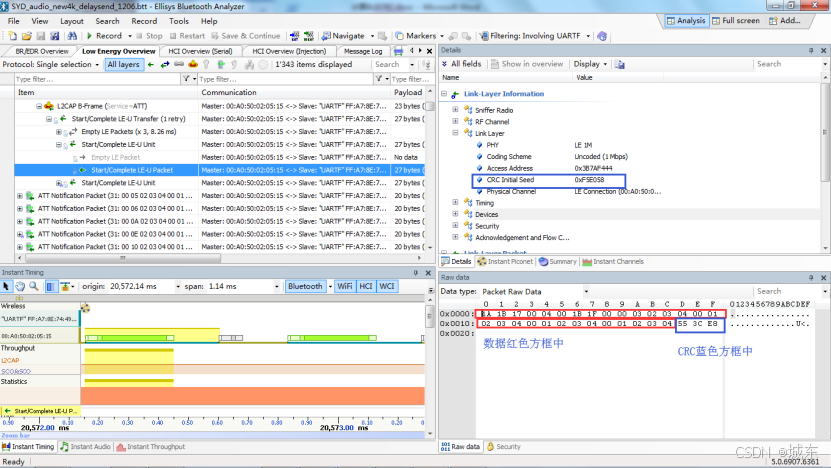The width and height of the screenshot is (831, 468).
Task: Open the Navigate toolbar item
Action: pos(343,36)
